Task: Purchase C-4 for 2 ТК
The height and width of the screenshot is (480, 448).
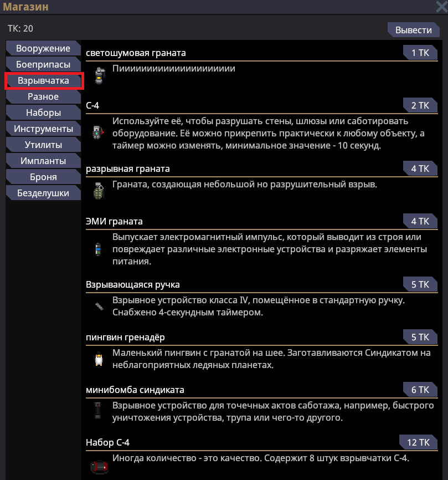Action: (420, 105)
